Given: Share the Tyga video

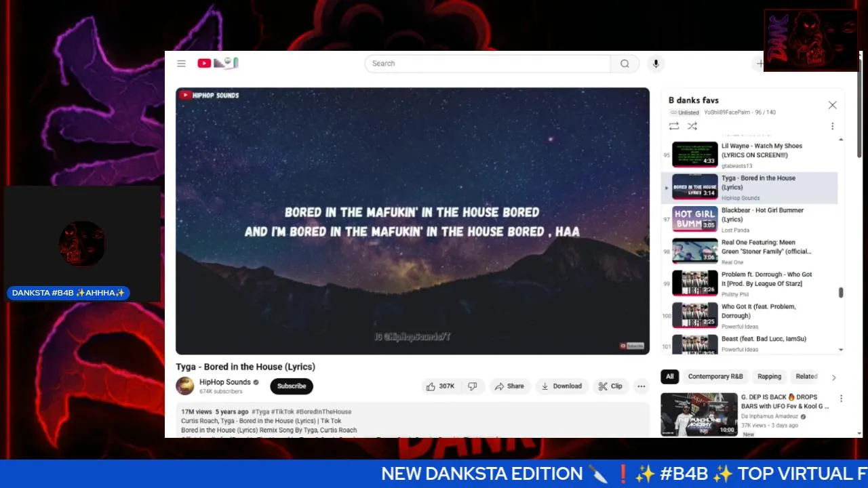Looking at the screenshot, I should pyautogui.click(x=509, y=386).
